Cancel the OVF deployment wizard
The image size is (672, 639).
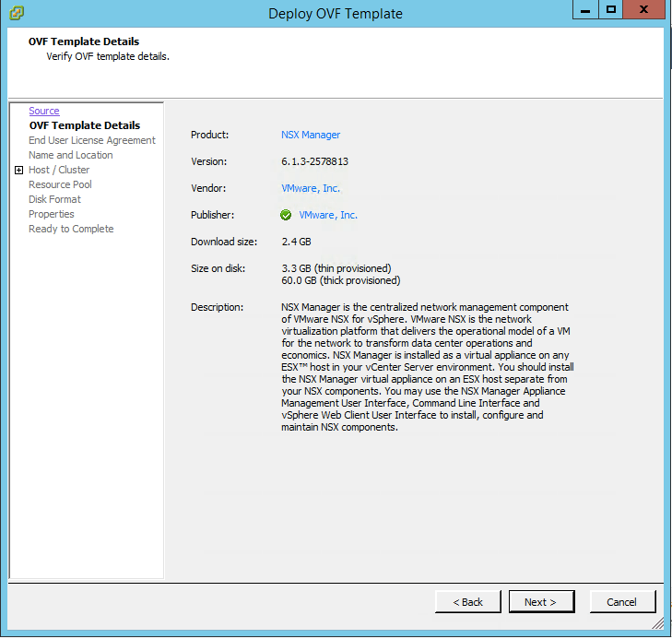coord(621,602)
